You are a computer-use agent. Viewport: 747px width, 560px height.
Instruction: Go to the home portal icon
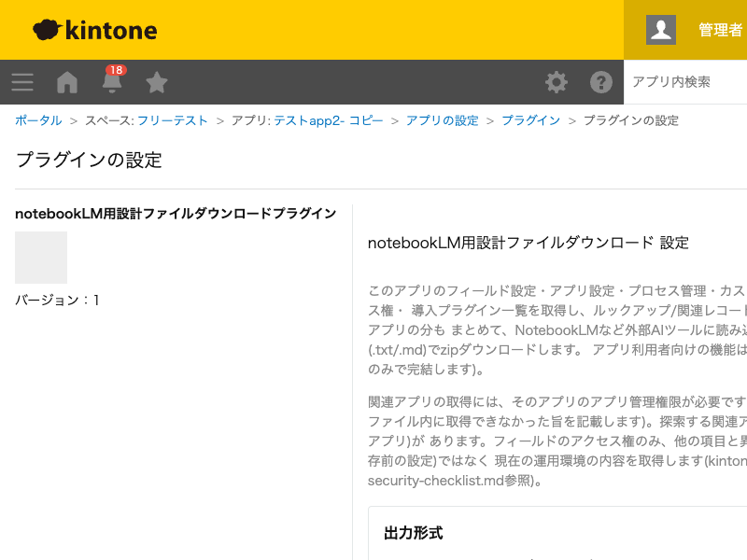(67, 82)
